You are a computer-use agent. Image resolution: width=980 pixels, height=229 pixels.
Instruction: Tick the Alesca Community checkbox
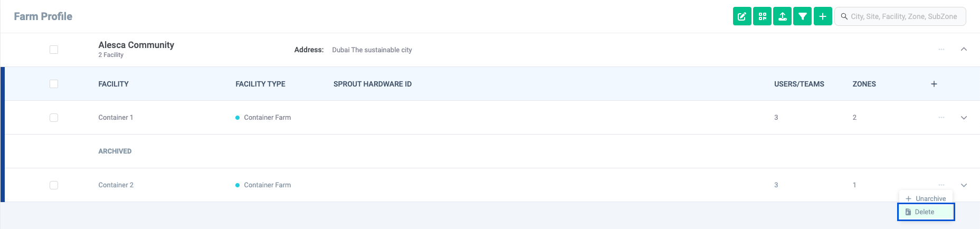54,50
